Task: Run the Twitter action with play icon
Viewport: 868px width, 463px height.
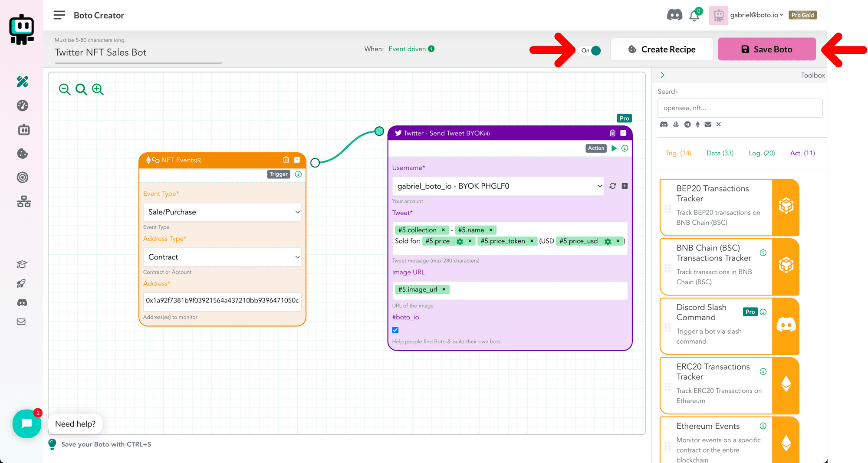Action: pyautogui.click(x=614, y=148)
